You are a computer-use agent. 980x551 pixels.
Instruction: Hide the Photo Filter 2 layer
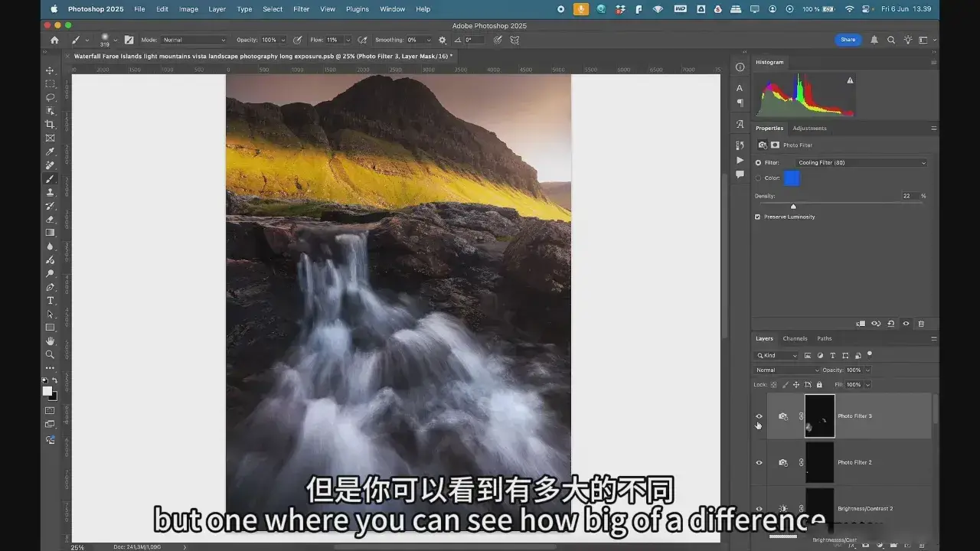[759, 462]
